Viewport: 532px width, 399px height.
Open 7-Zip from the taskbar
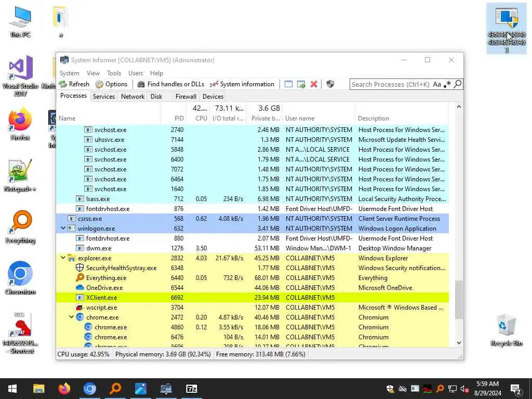[x=192, y=389]
